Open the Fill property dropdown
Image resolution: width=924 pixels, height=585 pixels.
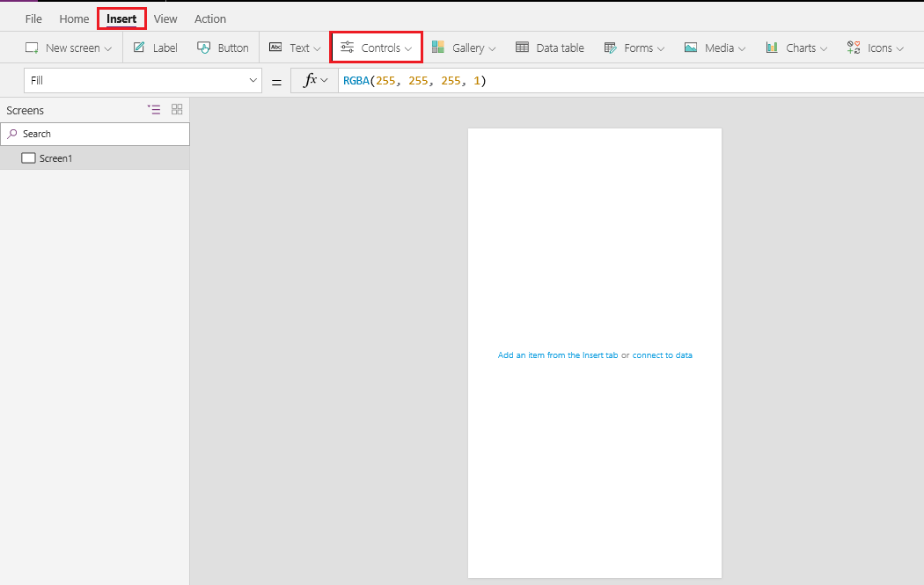[x=254, y=79]
